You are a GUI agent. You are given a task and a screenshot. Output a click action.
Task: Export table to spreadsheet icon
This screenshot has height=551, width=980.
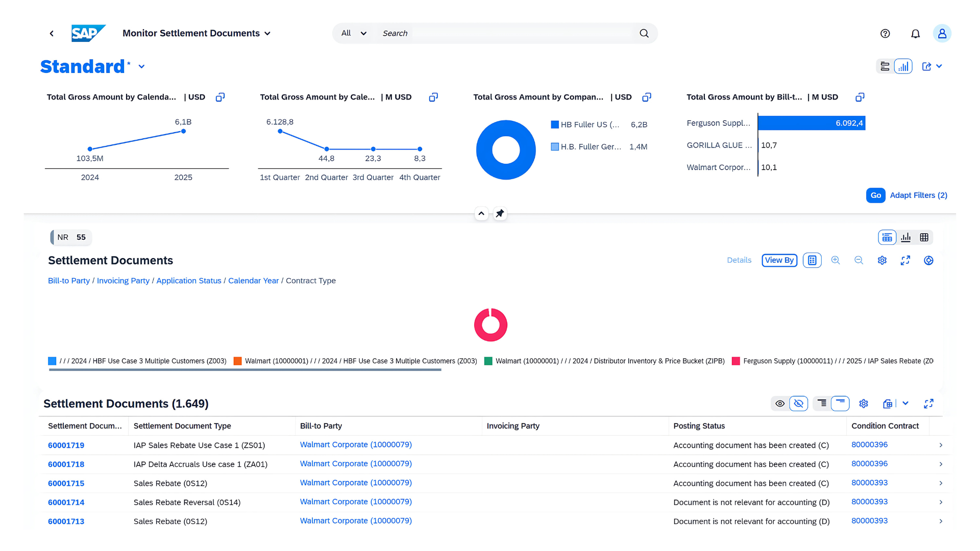coord(888,404)
